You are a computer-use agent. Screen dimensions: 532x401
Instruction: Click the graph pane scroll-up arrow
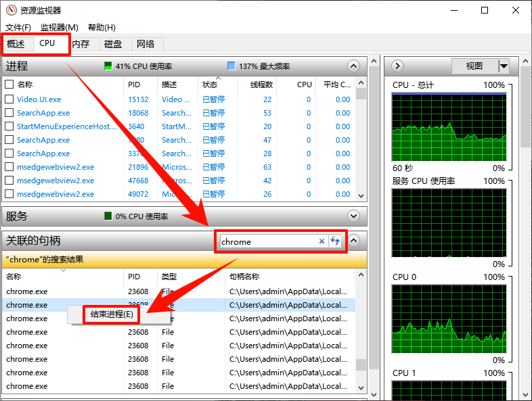coord(525,62)
